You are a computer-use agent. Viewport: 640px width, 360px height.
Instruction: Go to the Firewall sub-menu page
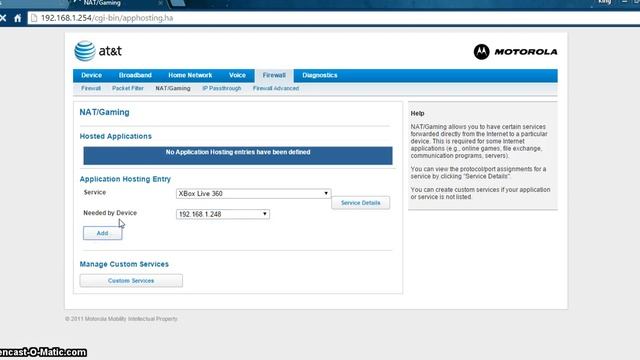coord(91,88)
